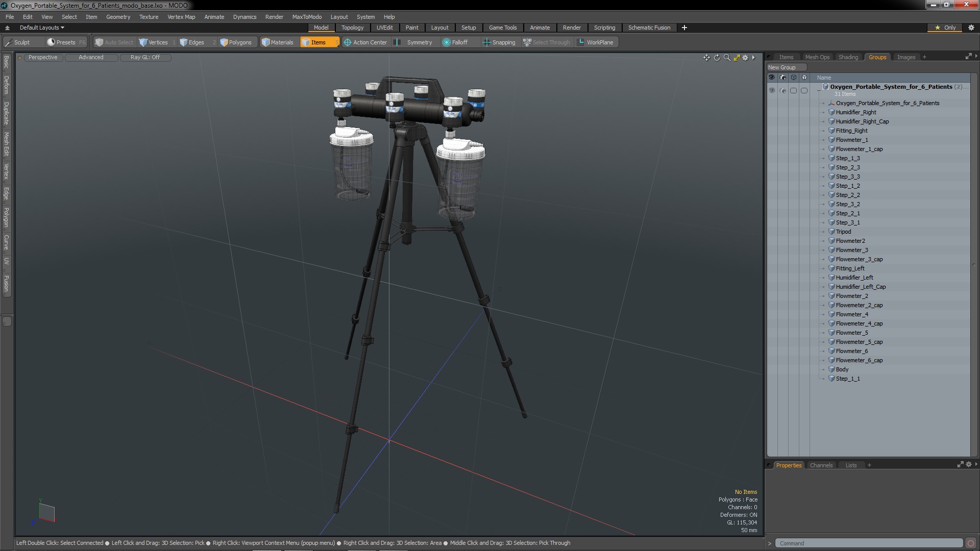Click viewport zoom magnifier icon
The width and height of the screenshot is (980, 551).
pyautogui.click(x=727, y=58)
